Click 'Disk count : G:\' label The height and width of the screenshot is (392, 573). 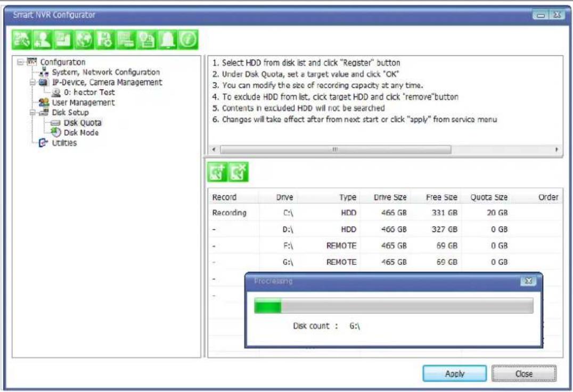(x=326, y=326)
